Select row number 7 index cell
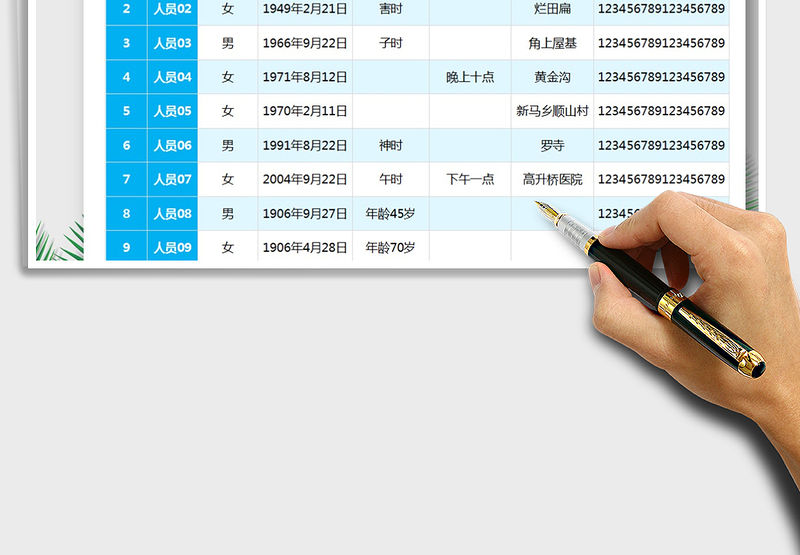This screenshot has height=555, width=800. pos(126,179)
